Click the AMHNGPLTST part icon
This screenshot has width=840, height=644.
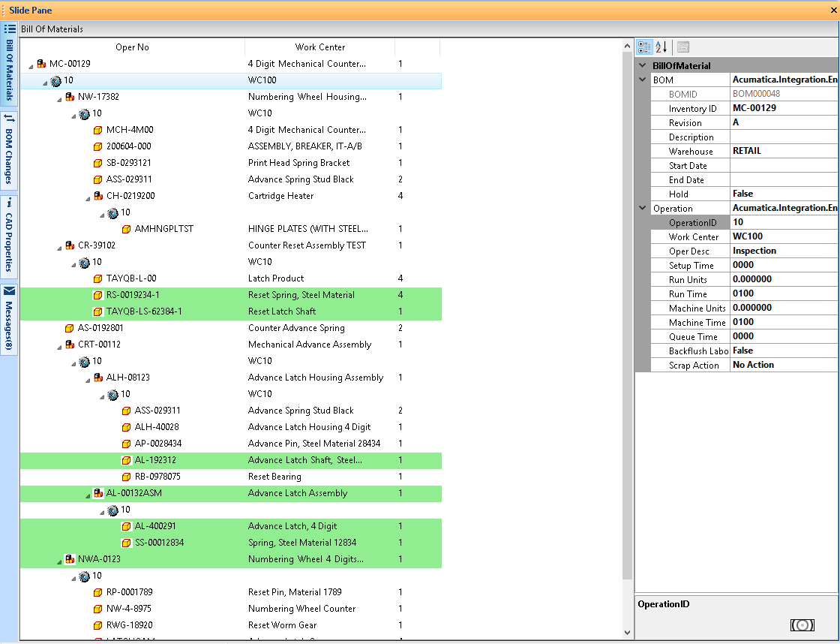pos(126,229)
